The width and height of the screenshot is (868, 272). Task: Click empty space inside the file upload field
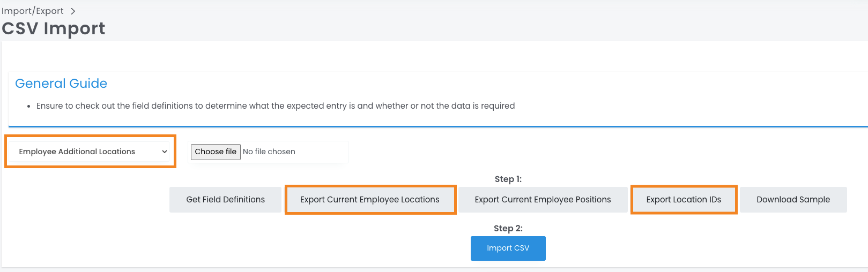click(322, 152)
